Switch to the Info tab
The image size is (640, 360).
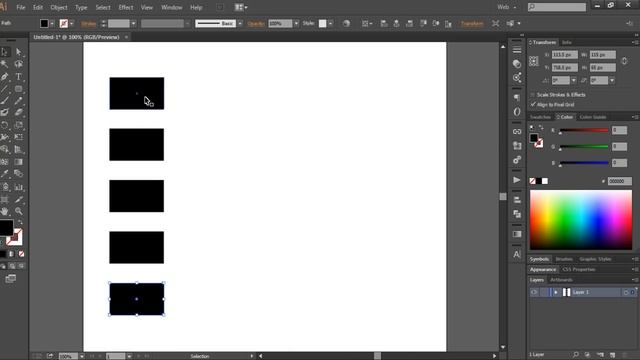(x=567, y=42)
